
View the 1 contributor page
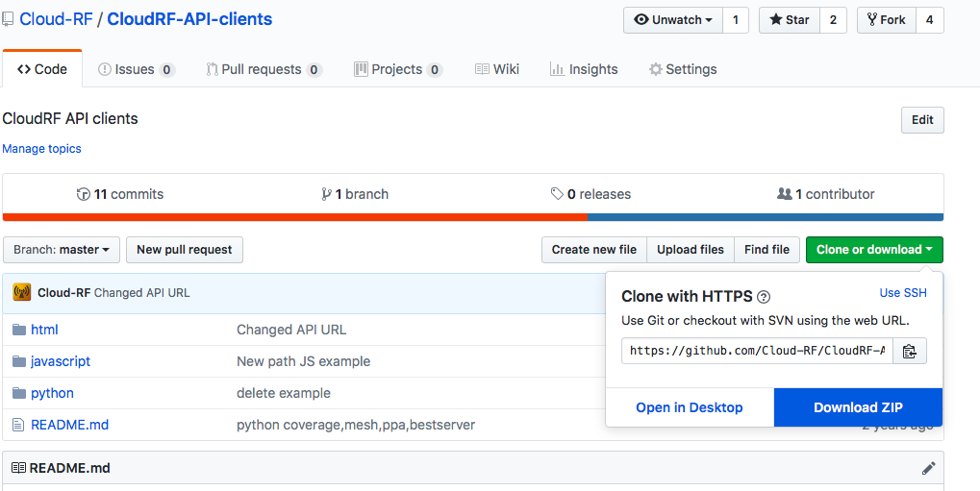pos(825,194)
